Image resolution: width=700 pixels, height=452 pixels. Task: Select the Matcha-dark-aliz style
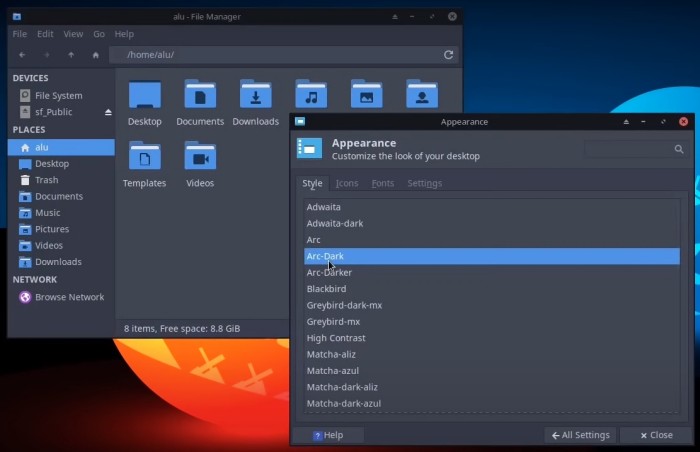pos(492,387)
